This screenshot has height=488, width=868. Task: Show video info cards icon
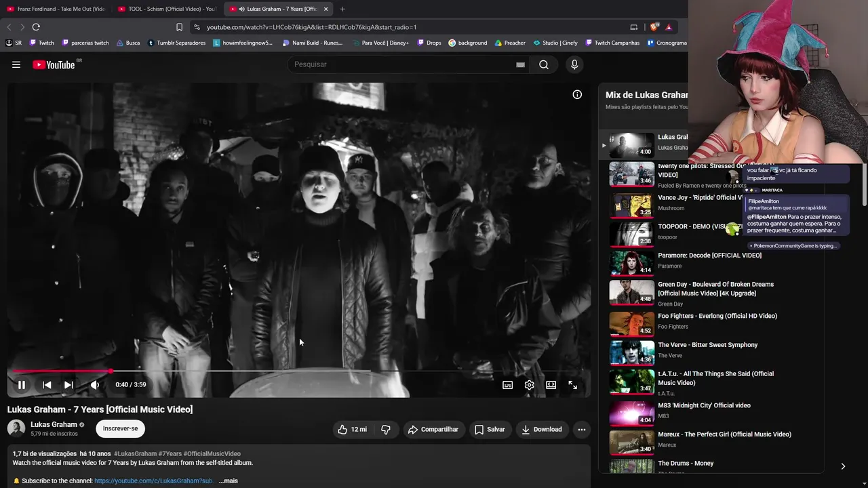(x=577, y=95)
